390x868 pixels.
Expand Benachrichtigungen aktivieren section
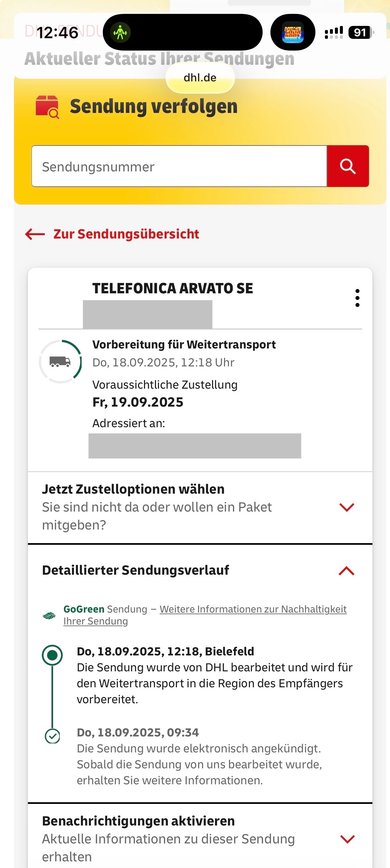(x=347, y=839)
